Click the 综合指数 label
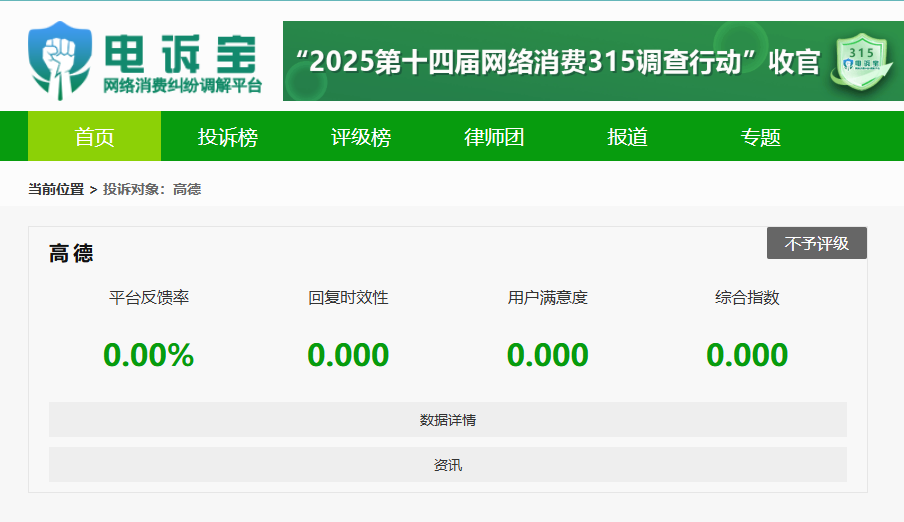Viewport: 904px width, 522px height. [x=747, y=298]
